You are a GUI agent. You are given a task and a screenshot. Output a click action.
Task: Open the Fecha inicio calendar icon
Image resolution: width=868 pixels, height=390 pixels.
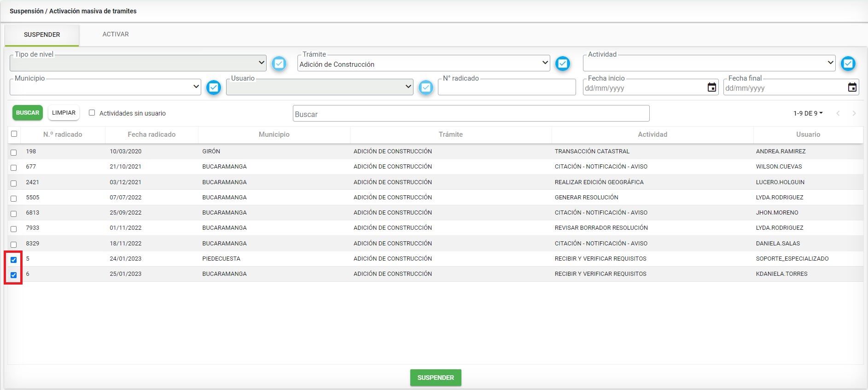pos(712,87)
